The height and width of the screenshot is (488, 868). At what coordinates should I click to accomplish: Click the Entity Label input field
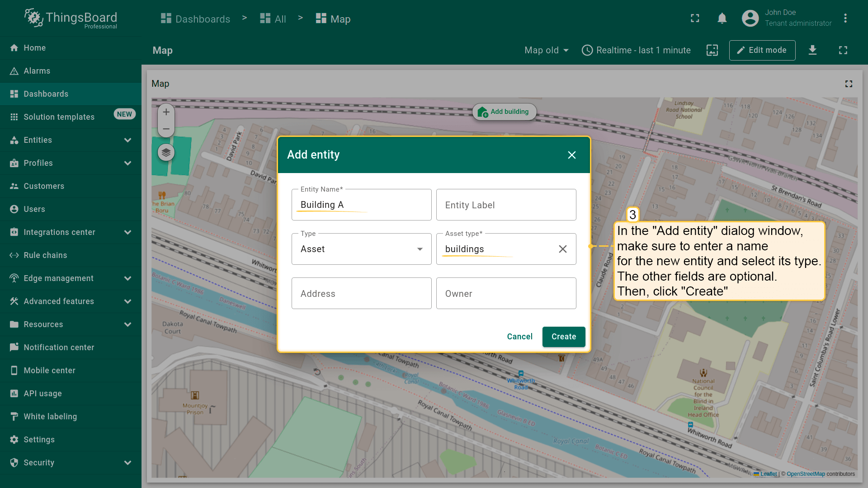506,205
